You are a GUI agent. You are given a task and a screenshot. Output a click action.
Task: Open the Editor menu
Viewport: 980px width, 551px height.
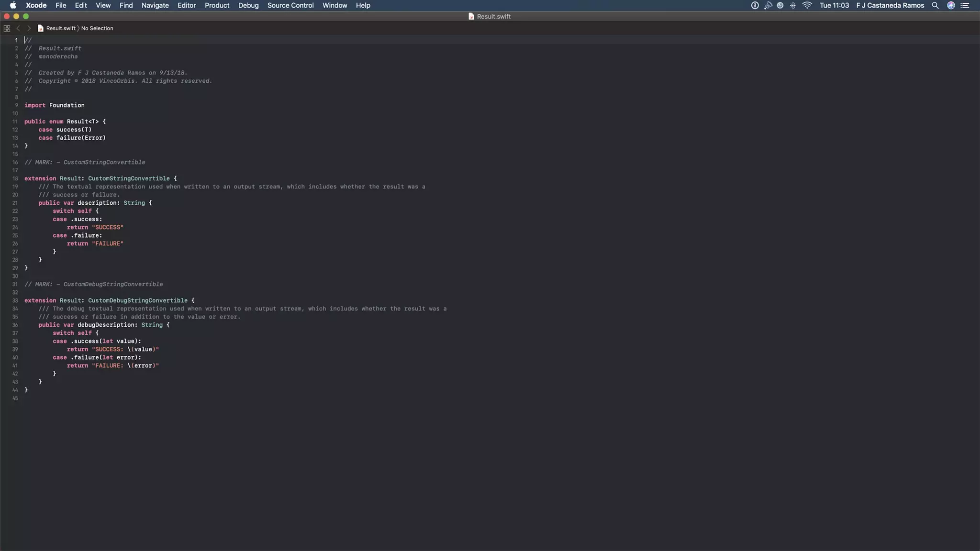tap(187, 5)
